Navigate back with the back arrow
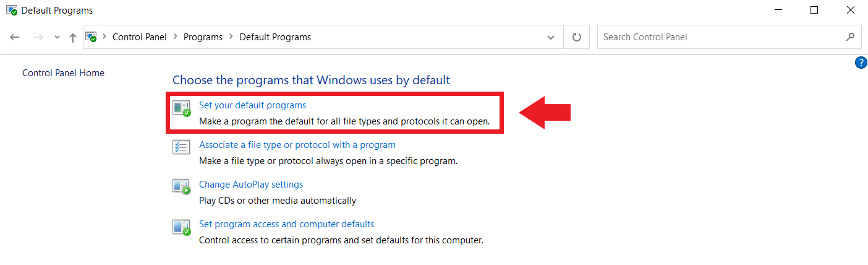 click(15, 37)
